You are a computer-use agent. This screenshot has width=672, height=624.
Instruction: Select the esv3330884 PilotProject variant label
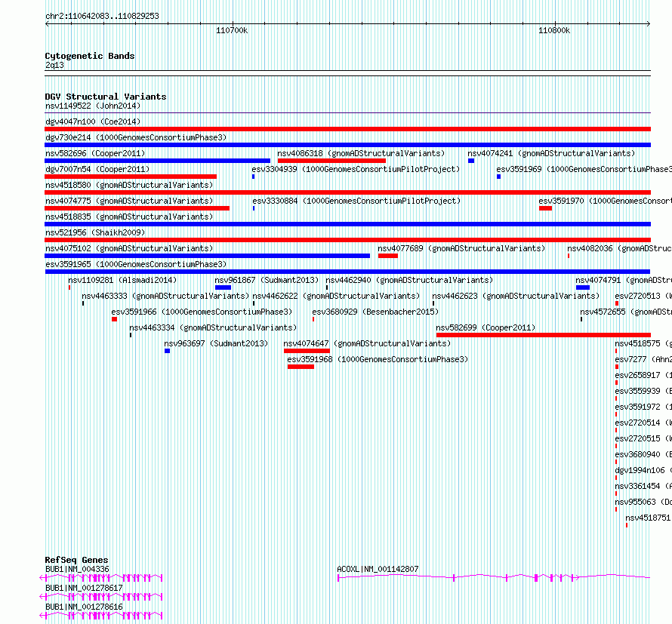point(356,201)
